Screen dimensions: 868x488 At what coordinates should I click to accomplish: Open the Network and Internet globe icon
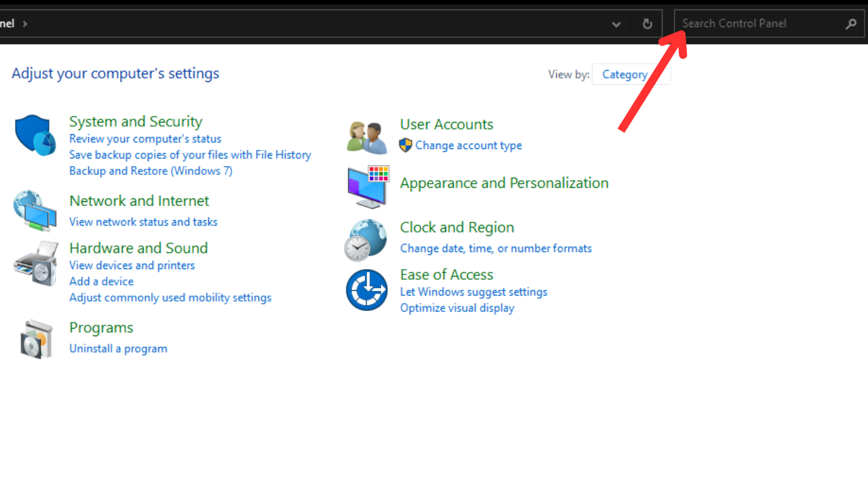click(35, 211)
